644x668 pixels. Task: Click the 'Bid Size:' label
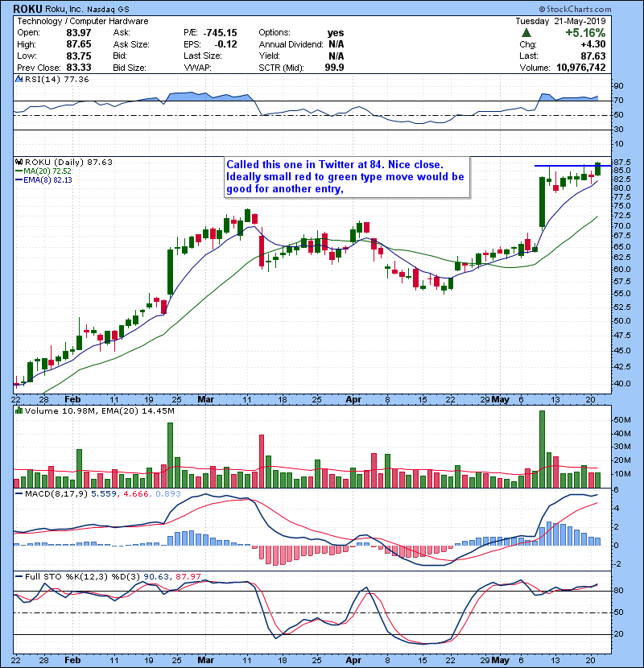[130, 68]
